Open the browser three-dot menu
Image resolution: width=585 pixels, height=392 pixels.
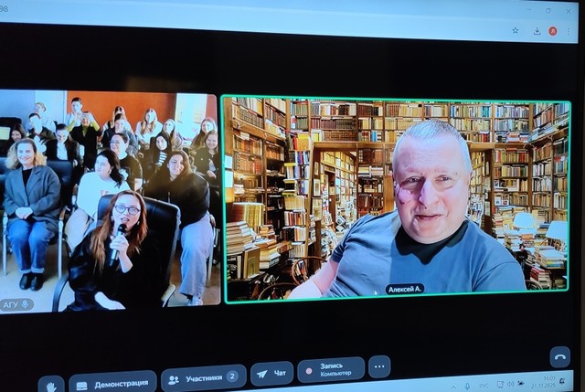click(x=569, y=30)
